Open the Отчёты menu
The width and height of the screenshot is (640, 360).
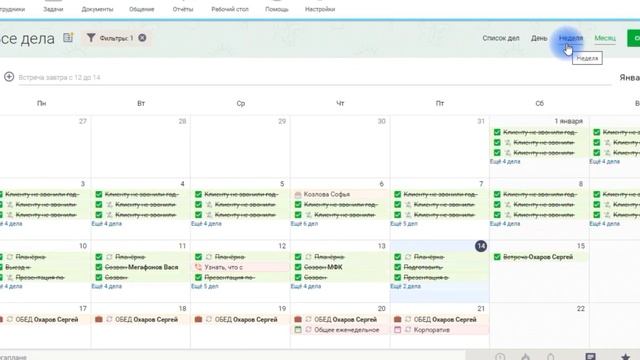click(x=183, y=9)
